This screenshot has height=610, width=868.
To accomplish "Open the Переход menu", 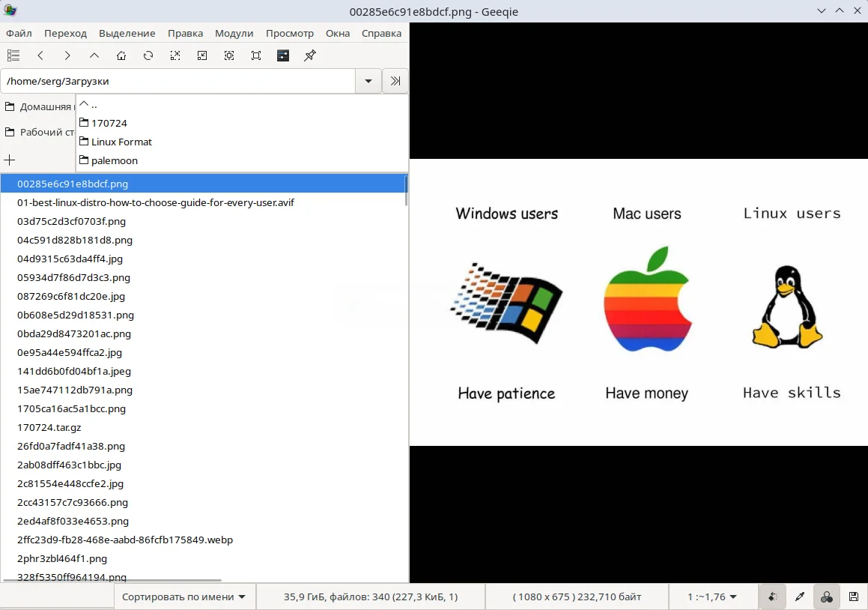I will pyautogui.click(x=65, y=33).
